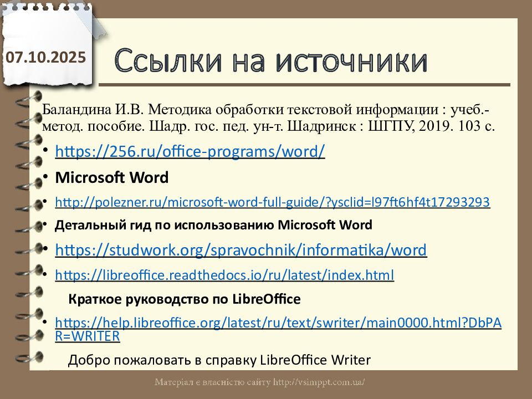Viewport: 532px width, 399px height.
Task: Open the polezner.ru microsoft-word-full-guide link
Action: [x=272, y=202]
